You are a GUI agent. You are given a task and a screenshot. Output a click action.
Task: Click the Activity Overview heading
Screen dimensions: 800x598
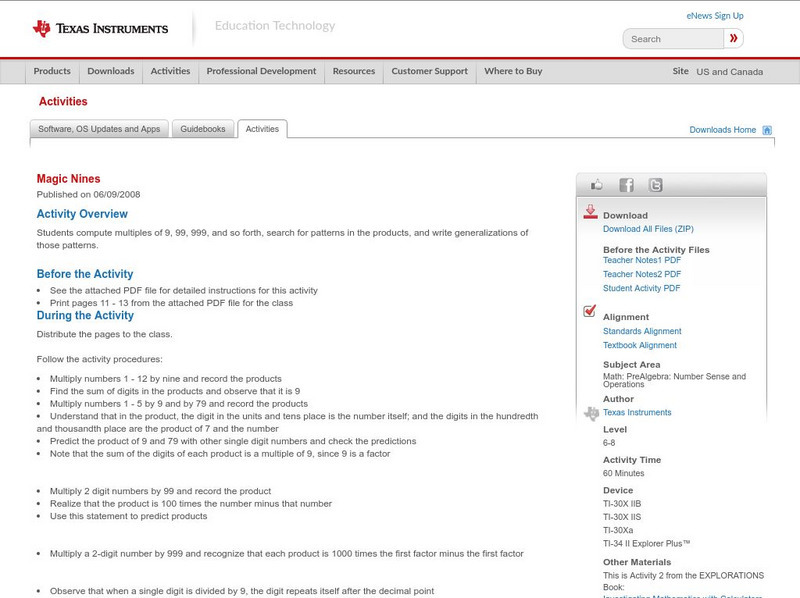click(82, 214)
